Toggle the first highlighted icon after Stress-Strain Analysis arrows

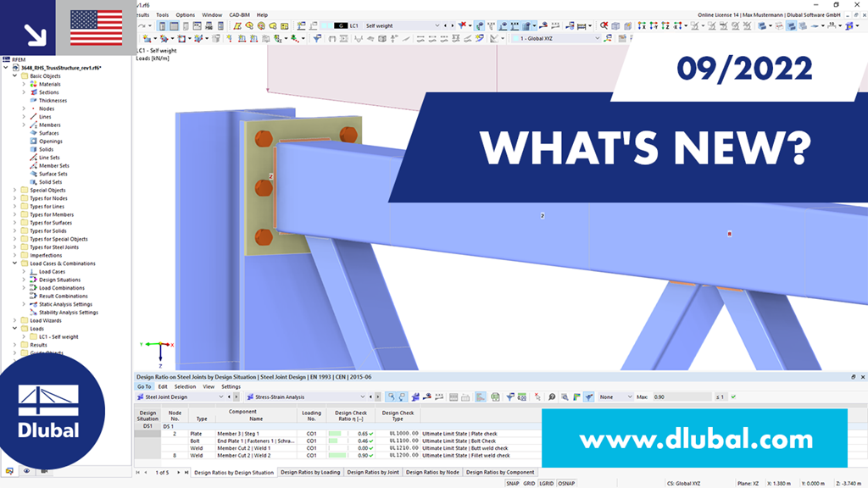click(392, 396)
